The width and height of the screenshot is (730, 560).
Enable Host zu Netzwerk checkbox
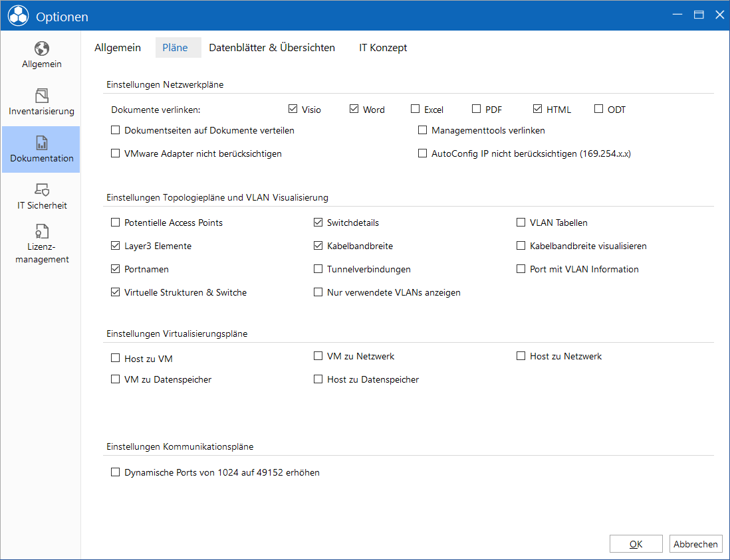coord(521,356)
